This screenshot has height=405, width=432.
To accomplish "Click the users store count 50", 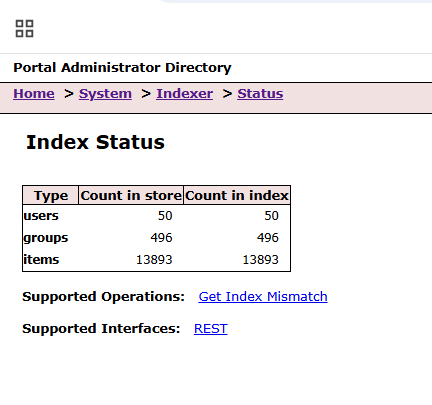I will coord(165,216).
